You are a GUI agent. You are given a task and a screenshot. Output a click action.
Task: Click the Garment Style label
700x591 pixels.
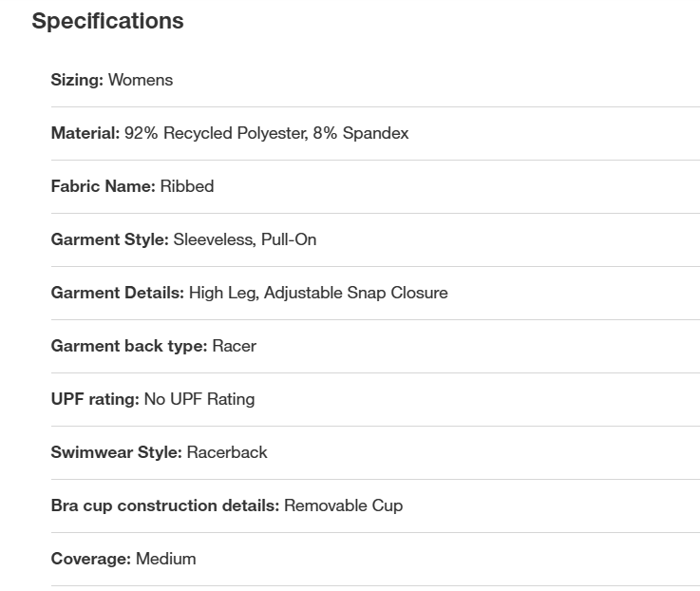pos(109,239)
